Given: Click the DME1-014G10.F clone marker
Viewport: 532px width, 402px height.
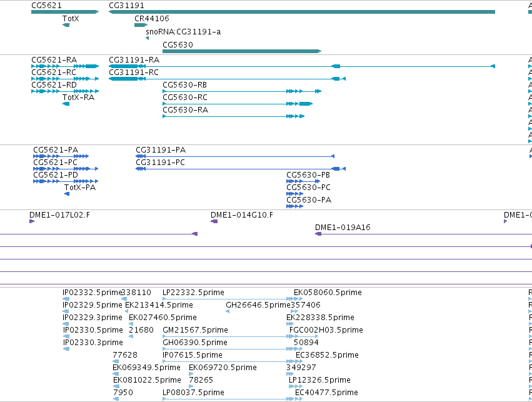Looking at the screenshot, I should point(214,221).
